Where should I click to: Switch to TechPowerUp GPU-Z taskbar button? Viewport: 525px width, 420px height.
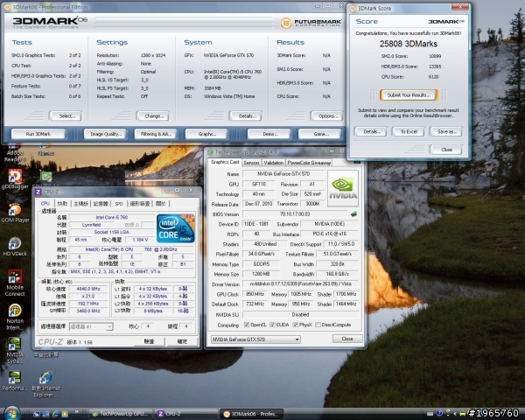[x=122, y=414]
